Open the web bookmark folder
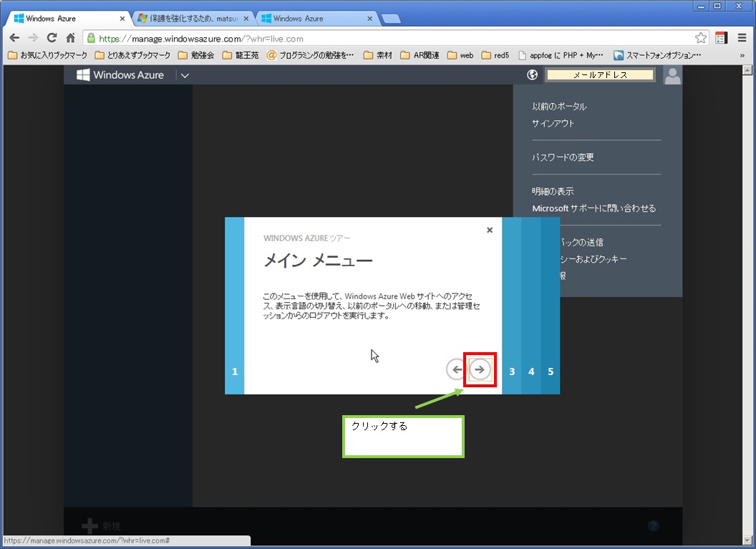Viewport: 756px width, 549px height. coord(460,55)
